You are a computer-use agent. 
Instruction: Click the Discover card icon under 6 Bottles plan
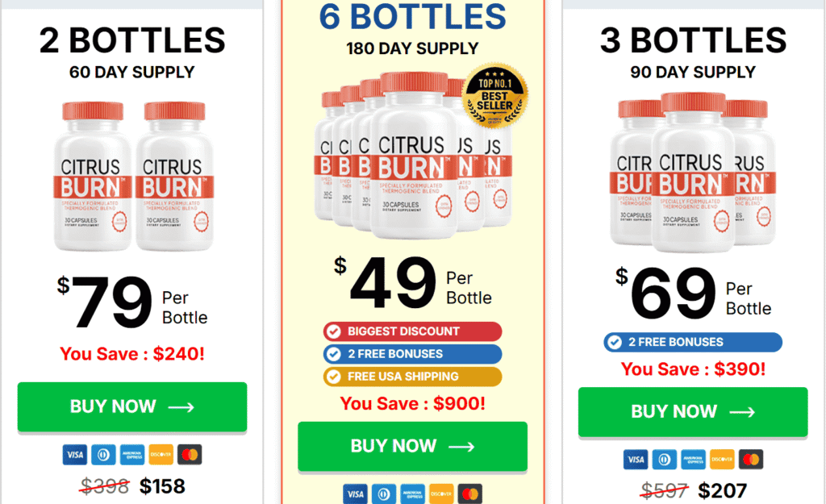pyautogui.click(x=440, y=494)
